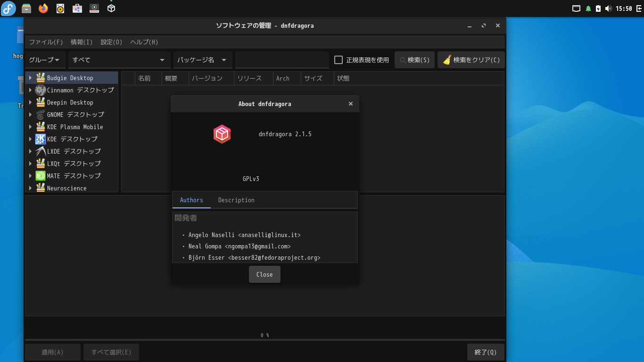Viewport: 644px width, 362px height.
Task: Sort by the バージョン column header
Action: (211, 78)
